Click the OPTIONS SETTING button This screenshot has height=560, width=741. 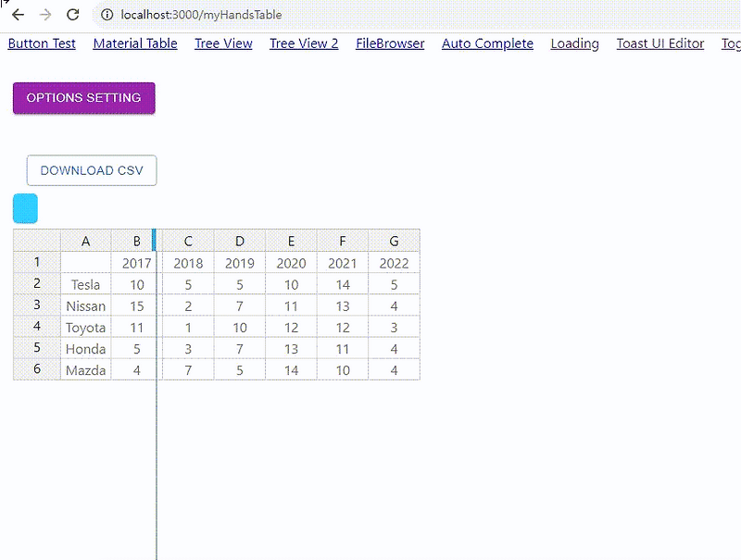[83, 97]
